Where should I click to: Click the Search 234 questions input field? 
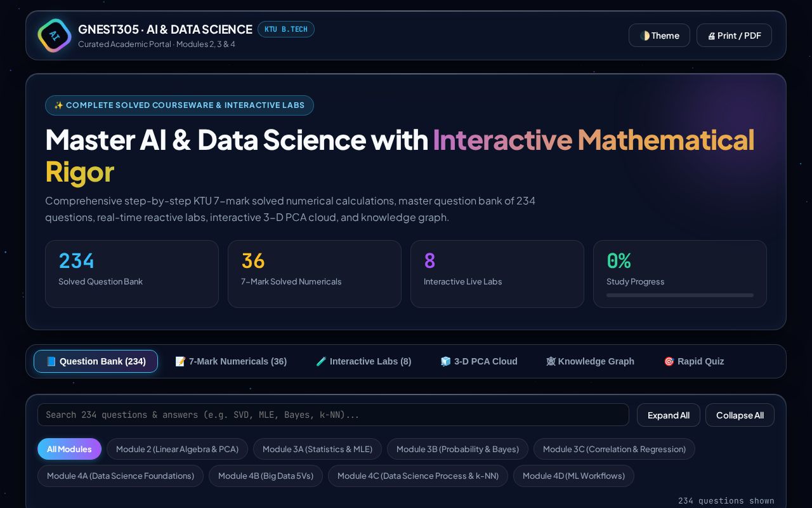pos(333,415)
